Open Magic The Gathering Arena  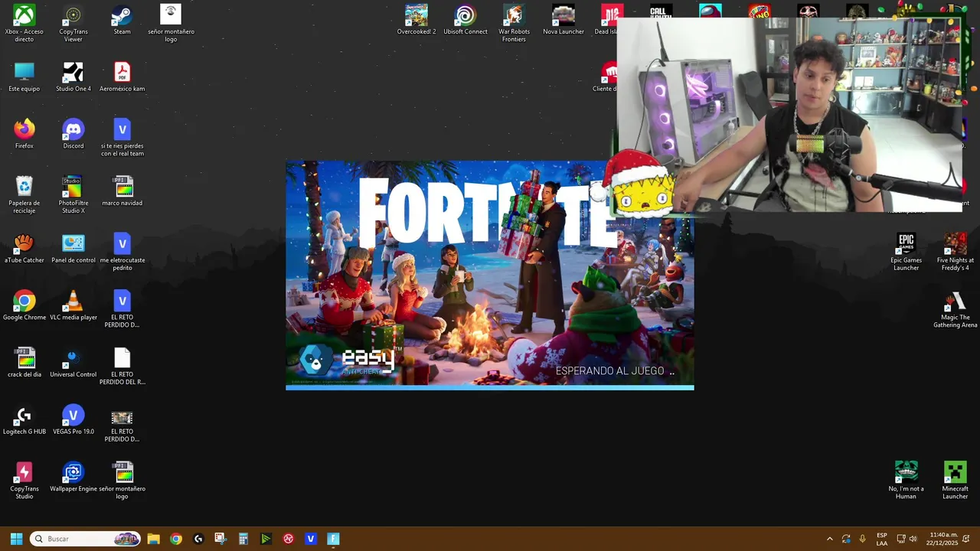955,309
